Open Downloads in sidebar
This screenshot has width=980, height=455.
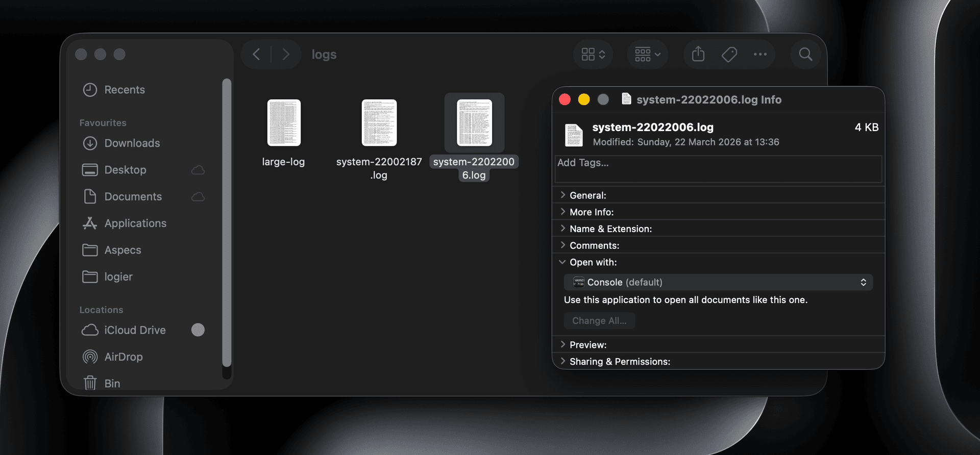pyautogui.click(x=132, y=143)
